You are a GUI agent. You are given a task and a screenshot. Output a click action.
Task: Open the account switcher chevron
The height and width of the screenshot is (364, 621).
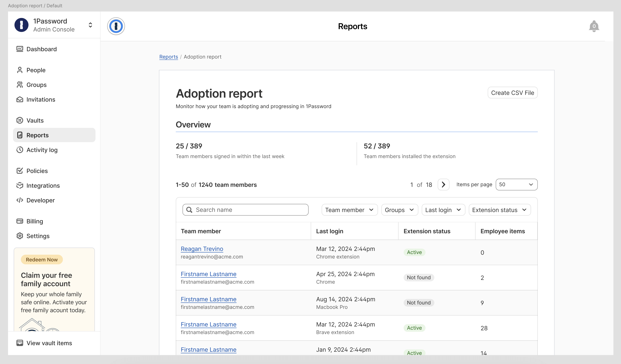pos(90,25)
